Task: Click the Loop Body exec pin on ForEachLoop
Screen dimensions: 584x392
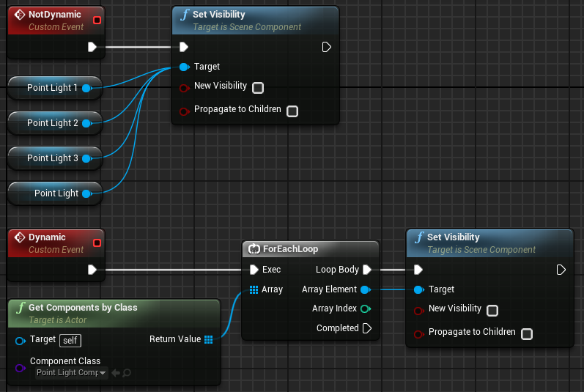Action: pos(368,270)
